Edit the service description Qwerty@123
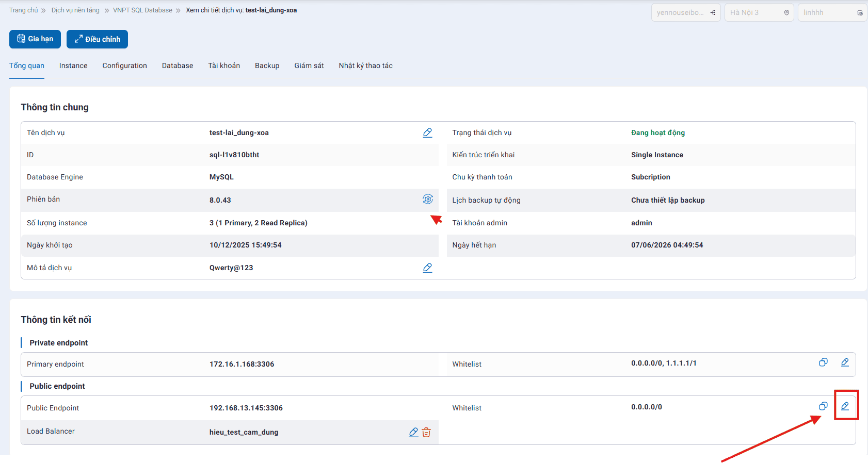868x463 pixels. click(427, 268)
